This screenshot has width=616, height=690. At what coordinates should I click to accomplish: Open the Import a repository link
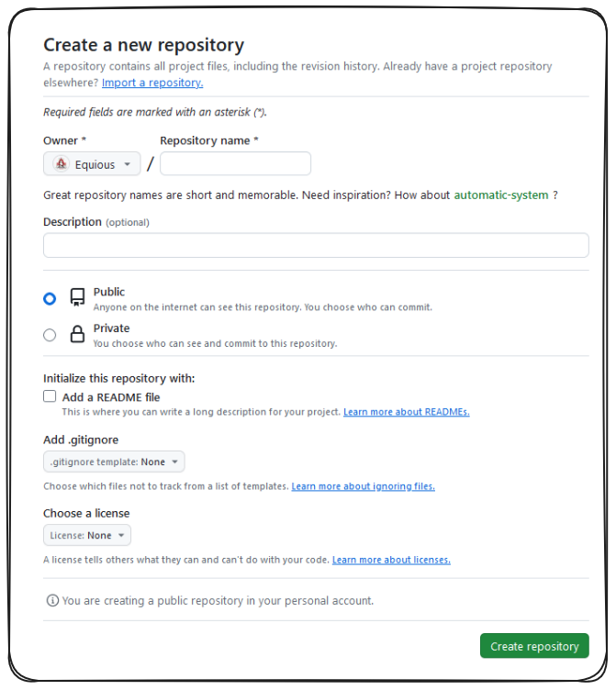tap(152, 83)
